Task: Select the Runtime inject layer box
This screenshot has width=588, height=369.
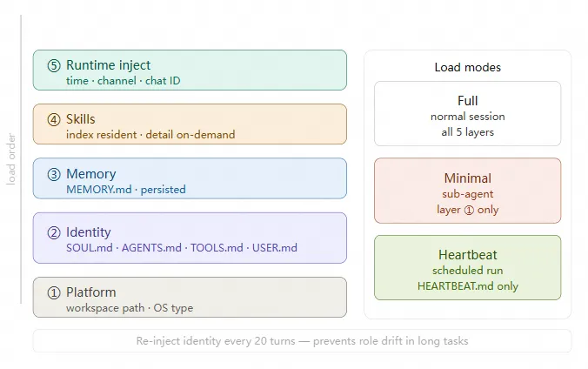Action: coord(190,70)
